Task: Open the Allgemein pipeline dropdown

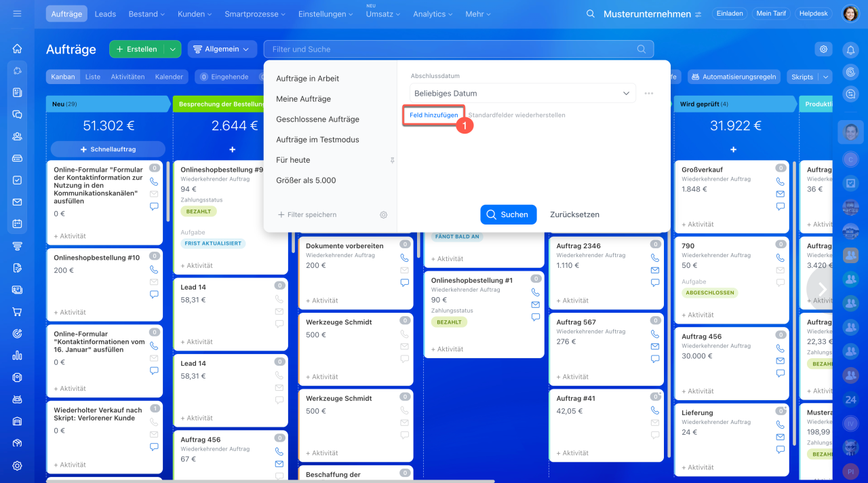Action: pos(222,49)
